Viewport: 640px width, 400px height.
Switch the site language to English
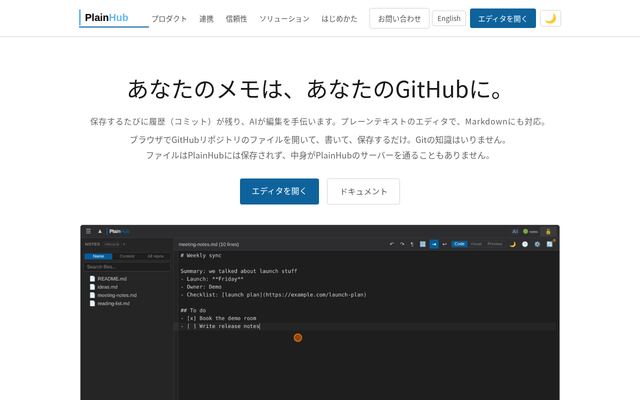(449, 18)
